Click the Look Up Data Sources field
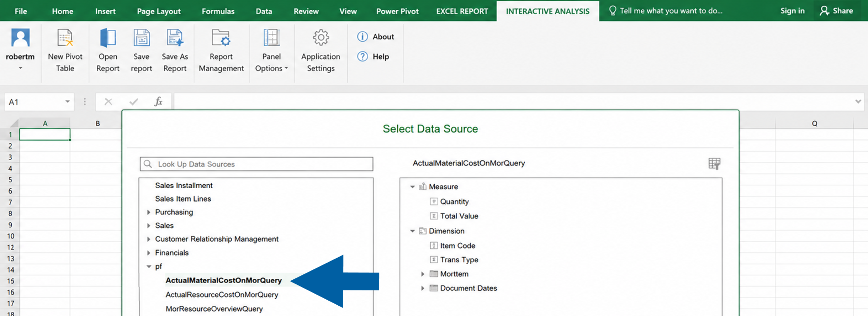868x316 pixels. pyautogui.click(x=256, y=164)
